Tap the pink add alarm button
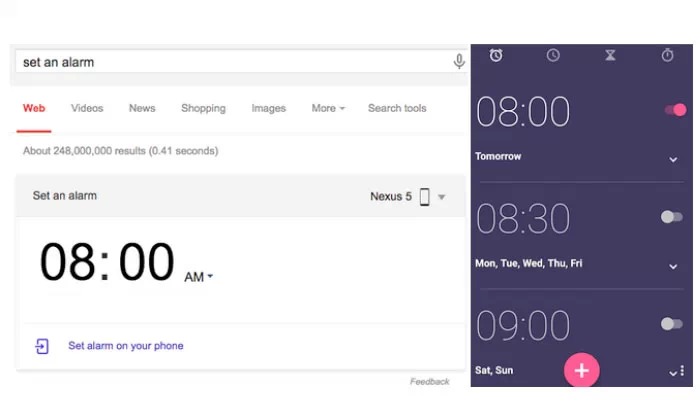700x415 pixels. point(582,370)
